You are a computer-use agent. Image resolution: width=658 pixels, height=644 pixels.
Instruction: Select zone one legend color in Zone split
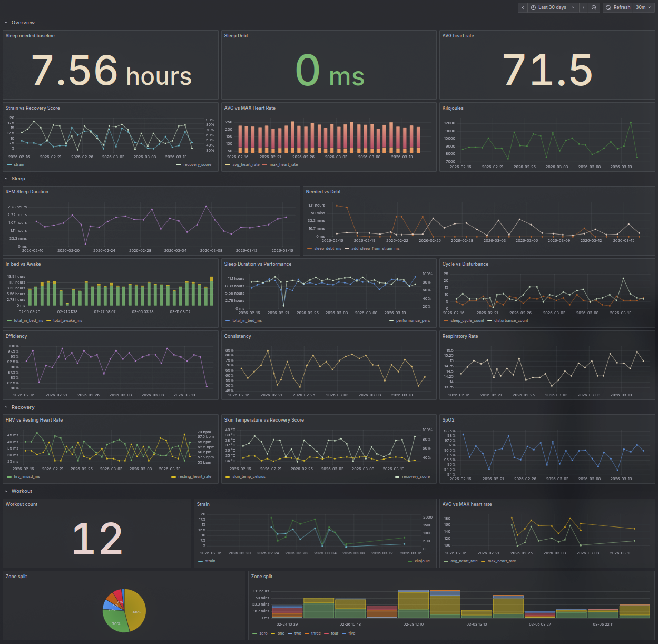pyautogui.click(x=273, y=633)
